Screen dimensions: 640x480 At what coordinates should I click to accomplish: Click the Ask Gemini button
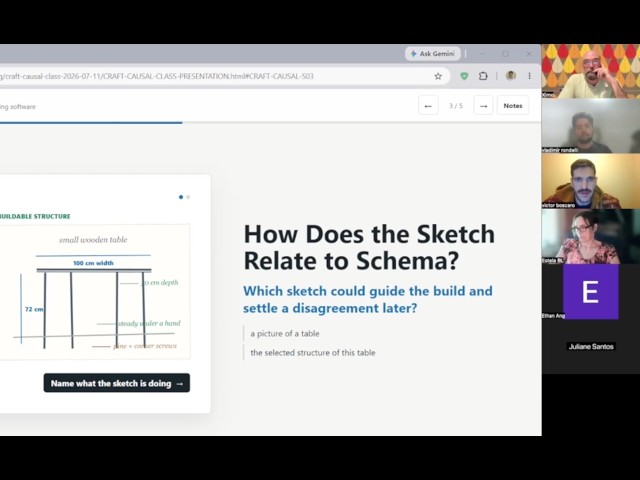(433, 53)
